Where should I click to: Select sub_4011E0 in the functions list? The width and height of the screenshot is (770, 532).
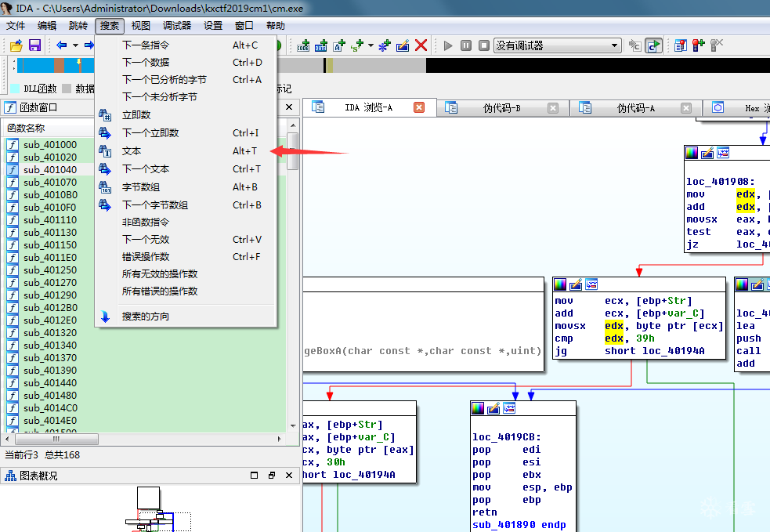tap(50, 258)
